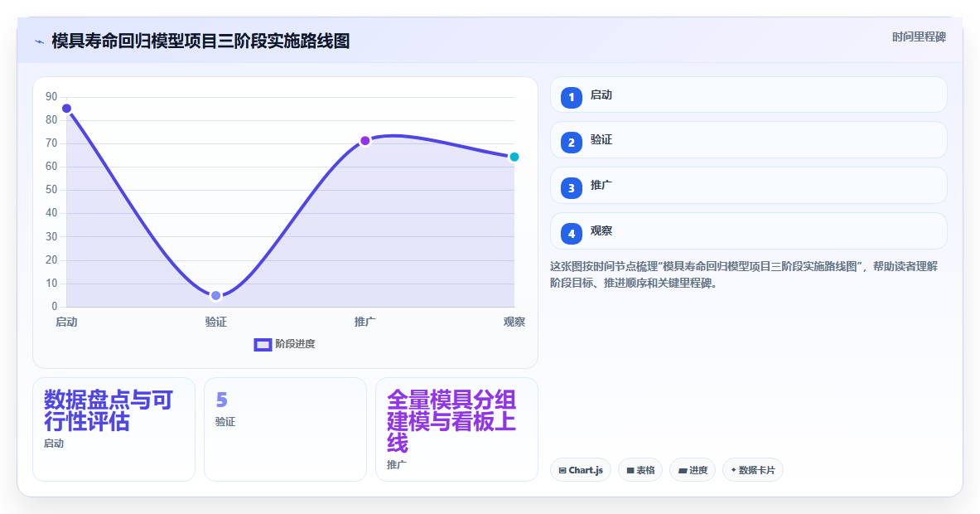Click the description paragraph starting 这张图按时间节点

click(744, 274)
